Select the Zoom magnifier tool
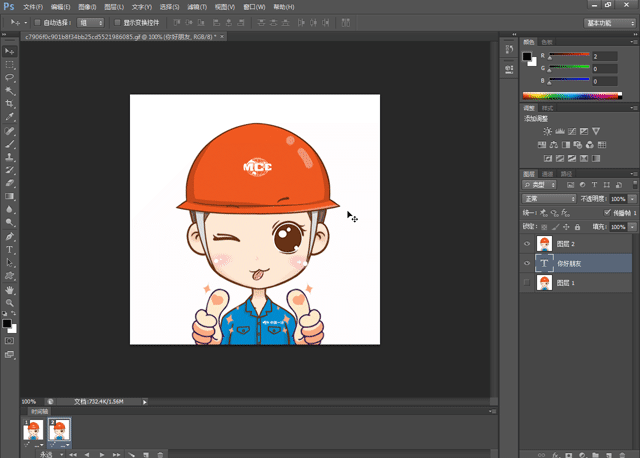640x458 pixels. 10,303
